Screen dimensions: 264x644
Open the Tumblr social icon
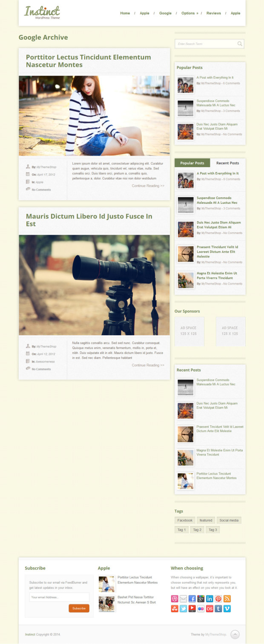pos(218,608)
